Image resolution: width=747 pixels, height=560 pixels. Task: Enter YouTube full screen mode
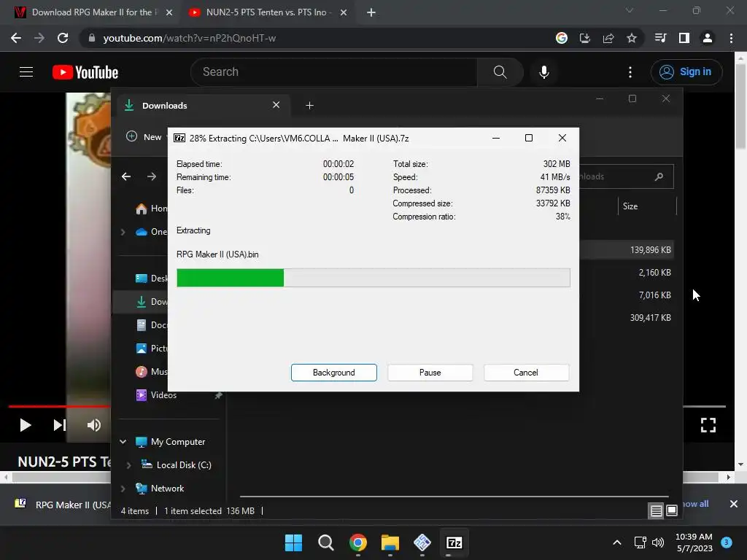coord(708,425)
